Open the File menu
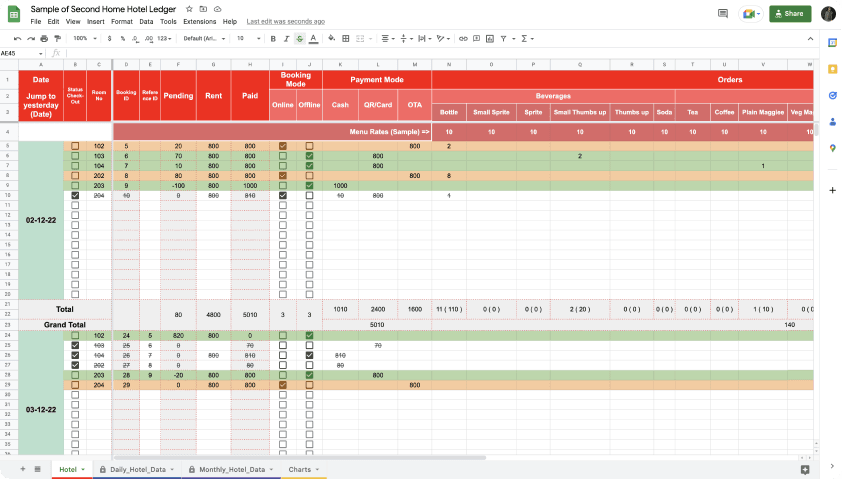Viewport: 842px width, 479px height. point(36,21)
